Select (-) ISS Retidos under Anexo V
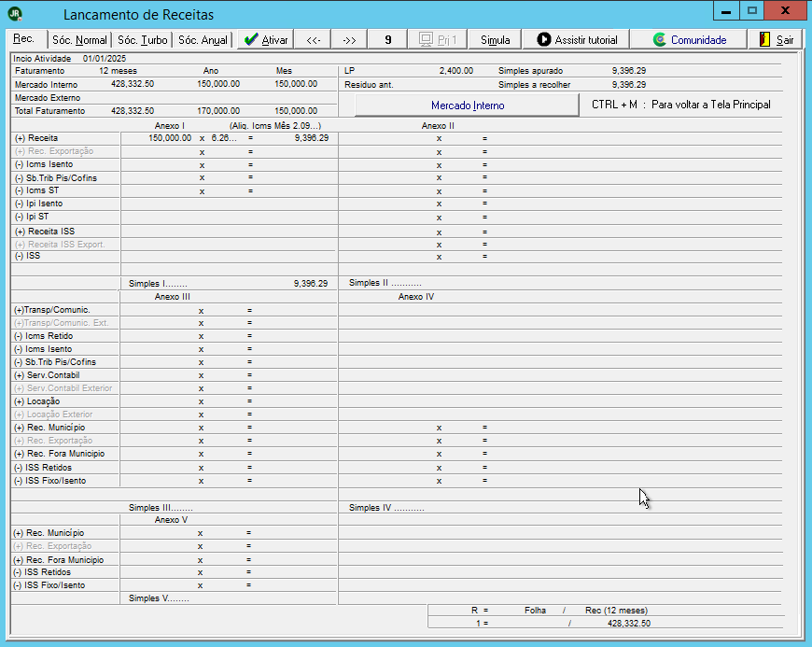 click(x=42, y=572)
